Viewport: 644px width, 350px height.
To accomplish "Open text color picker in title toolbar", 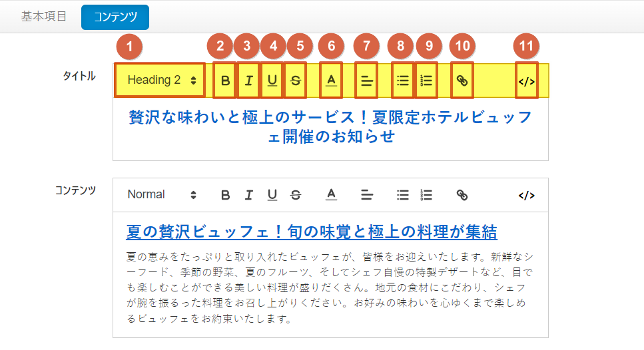I will coord(331,81).
